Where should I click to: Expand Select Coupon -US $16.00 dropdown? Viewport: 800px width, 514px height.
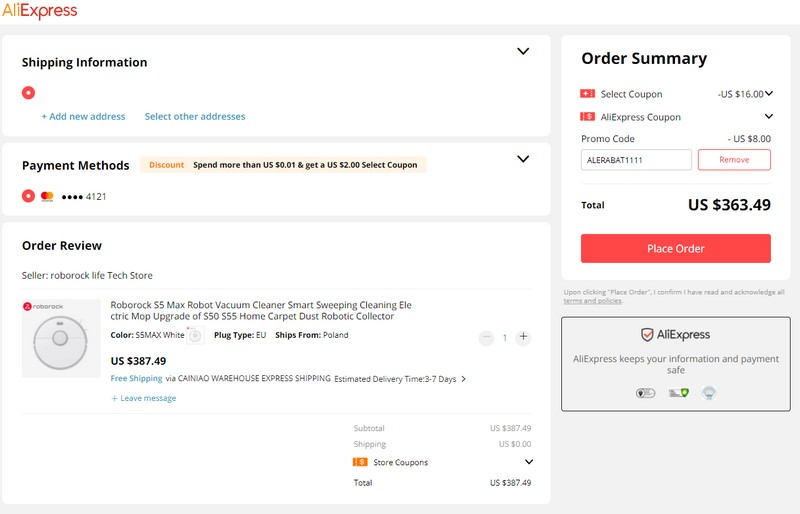(x=769, y=93)
